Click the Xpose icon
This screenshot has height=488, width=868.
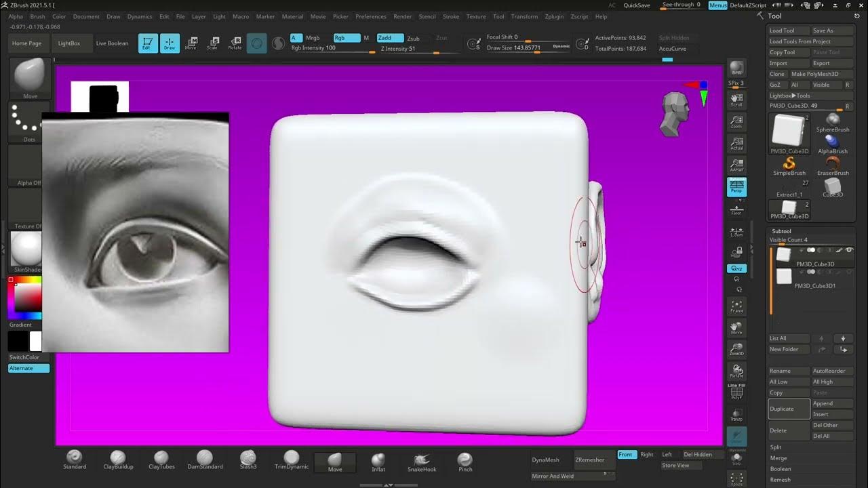[736, 480]
